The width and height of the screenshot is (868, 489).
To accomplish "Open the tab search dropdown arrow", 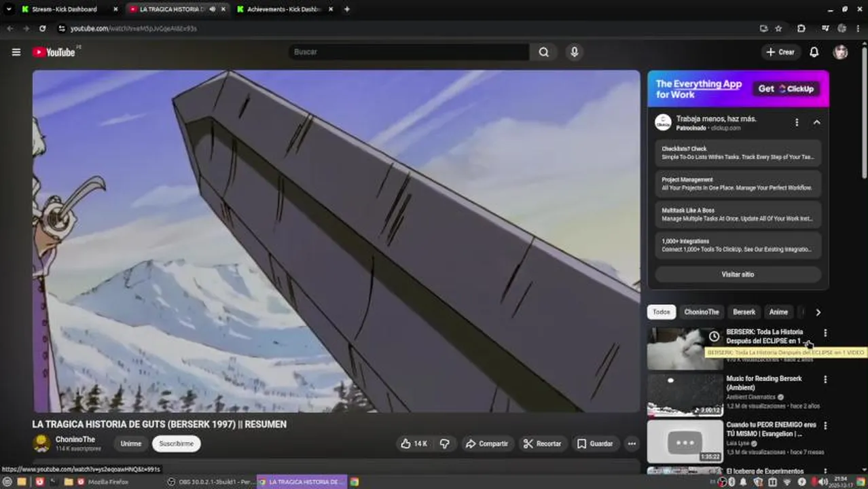I will pos(9,9).
